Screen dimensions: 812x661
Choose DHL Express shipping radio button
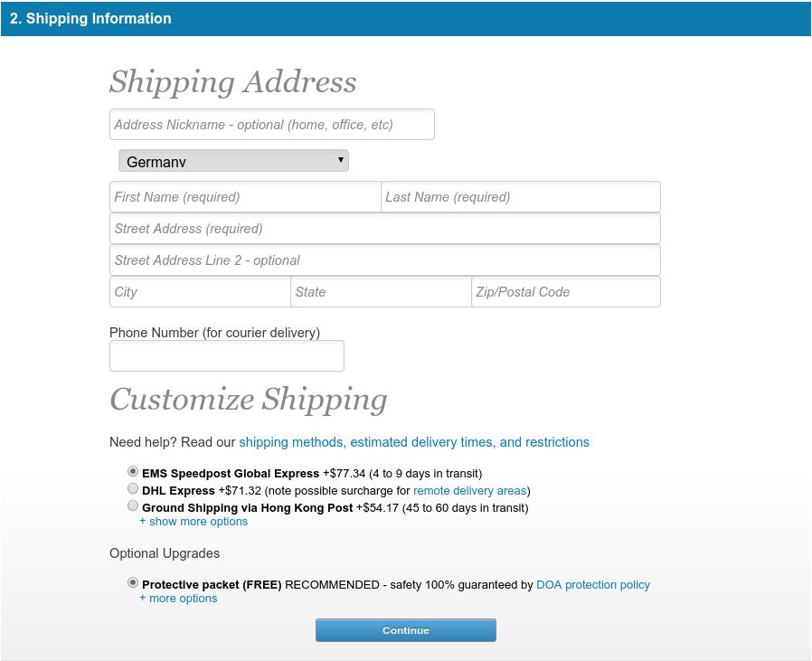pyautogui.click(x=133, y=489)
